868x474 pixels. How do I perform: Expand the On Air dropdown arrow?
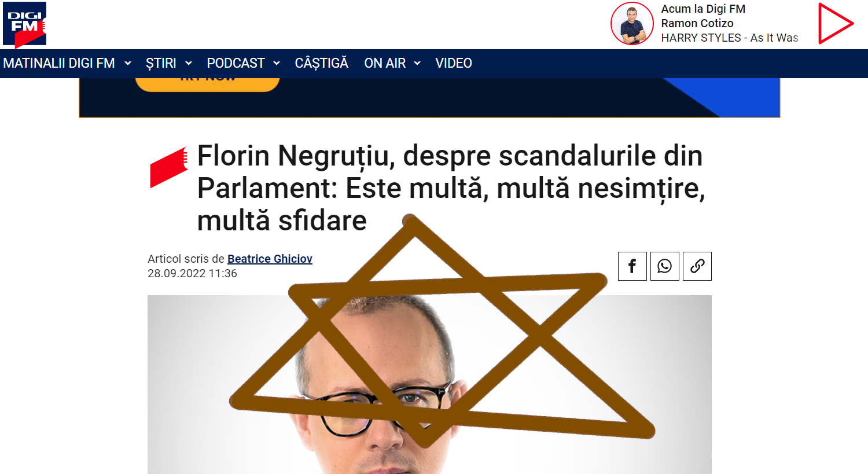tap(417, 63)
